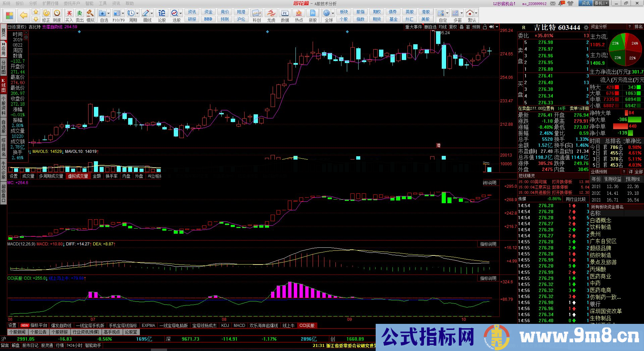Expand the 画线 dropdown arrow
The width and height of the screenshot is (644, 351).
pos(152,13)
